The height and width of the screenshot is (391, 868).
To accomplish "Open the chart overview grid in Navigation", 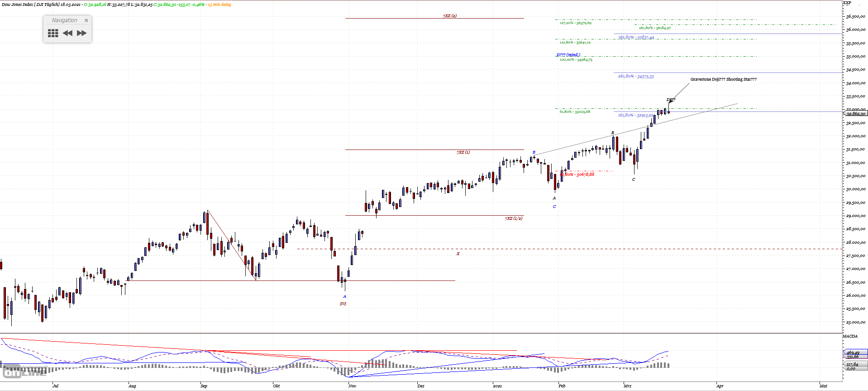I will (x=53, y=33).
